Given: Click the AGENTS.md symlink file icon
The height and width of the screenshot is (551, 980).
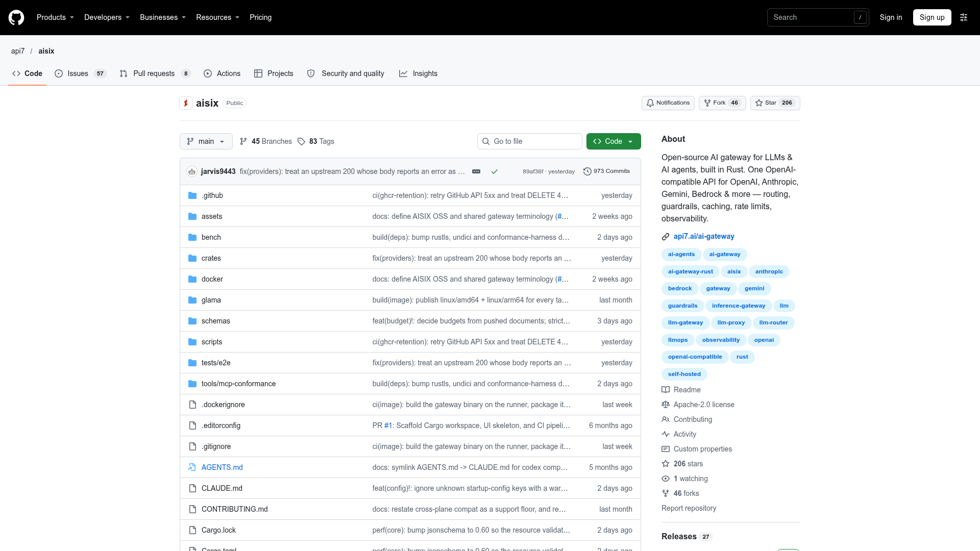Looking at the screenshot, I should coord(192,467).
